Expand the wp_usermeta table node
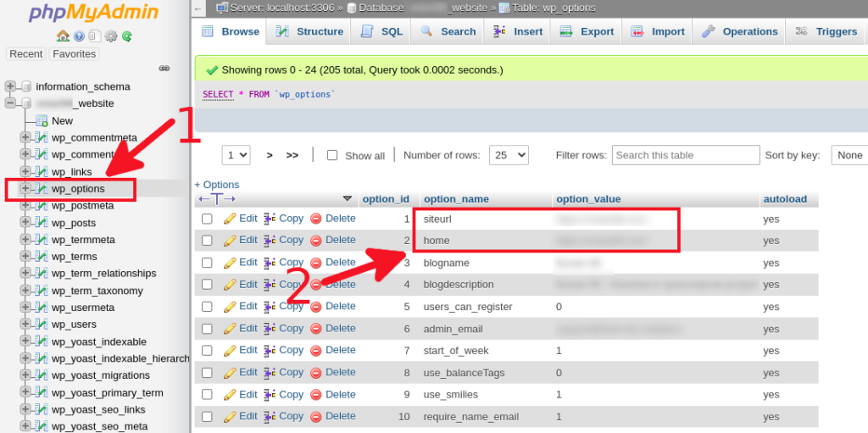This screenshot has height=433, width=868. click(25, 308)
